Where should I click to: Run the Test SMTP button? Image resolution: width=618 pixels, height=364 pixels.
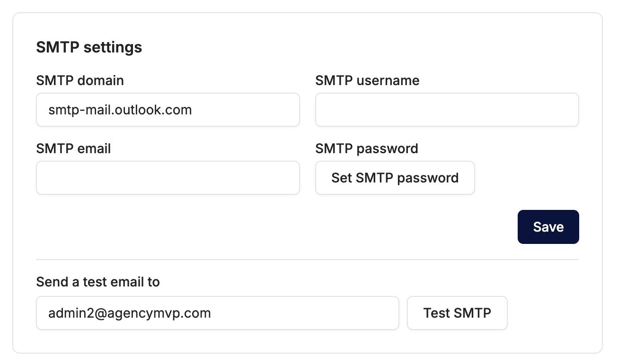point(457,313)
